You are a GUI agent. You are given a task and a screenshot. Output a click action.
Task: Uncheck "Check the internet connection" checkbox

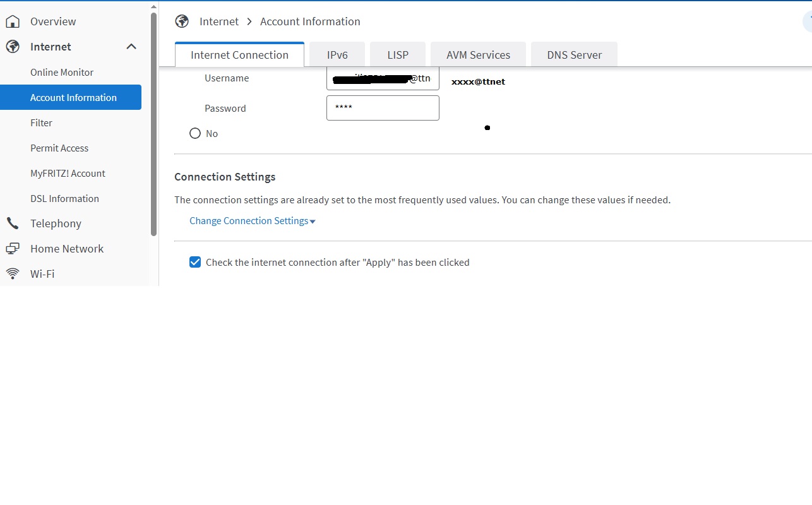(195, 263)
